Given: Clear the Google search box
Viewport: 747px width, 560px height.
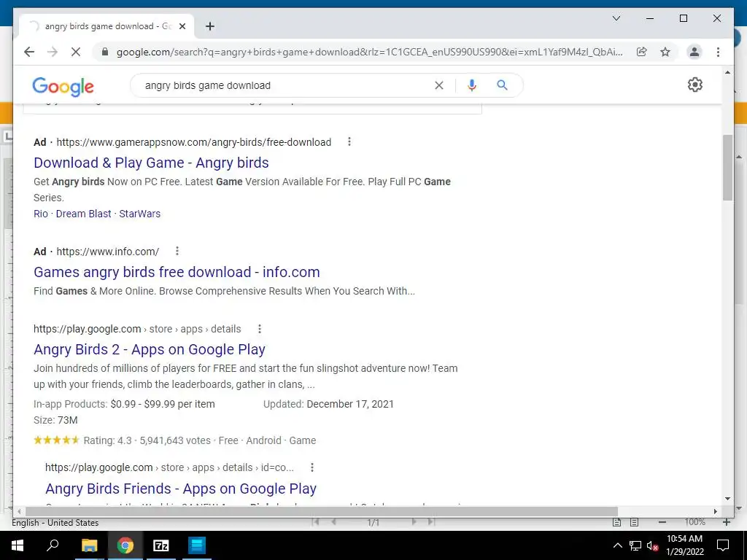Looking at the screenshot, I should [x=438, y=85].
